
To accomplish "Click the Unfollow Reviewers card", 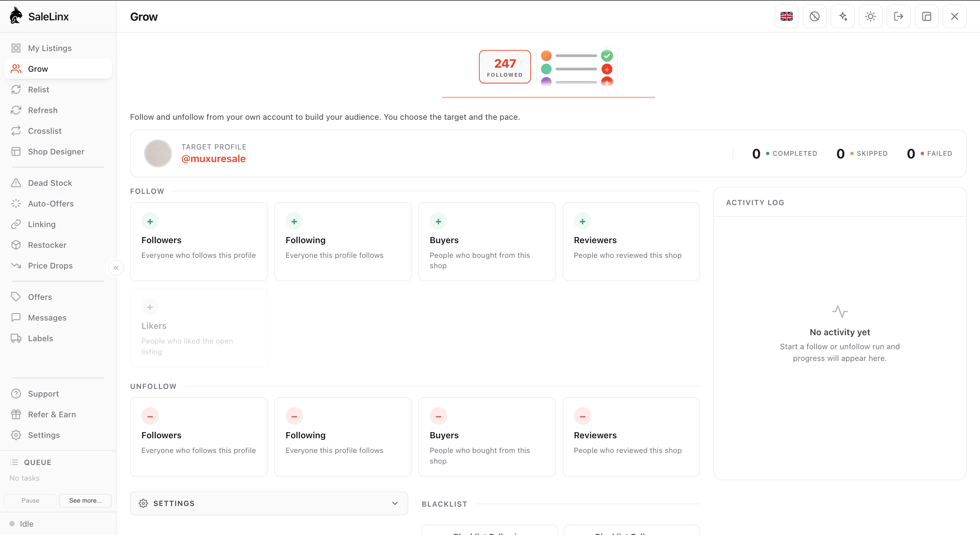I will tap(631, 437).
